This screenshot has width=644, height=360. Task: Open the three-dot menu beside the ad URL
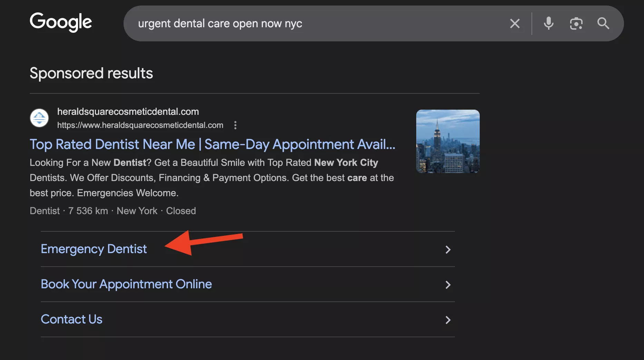click(x=235, y=125)
